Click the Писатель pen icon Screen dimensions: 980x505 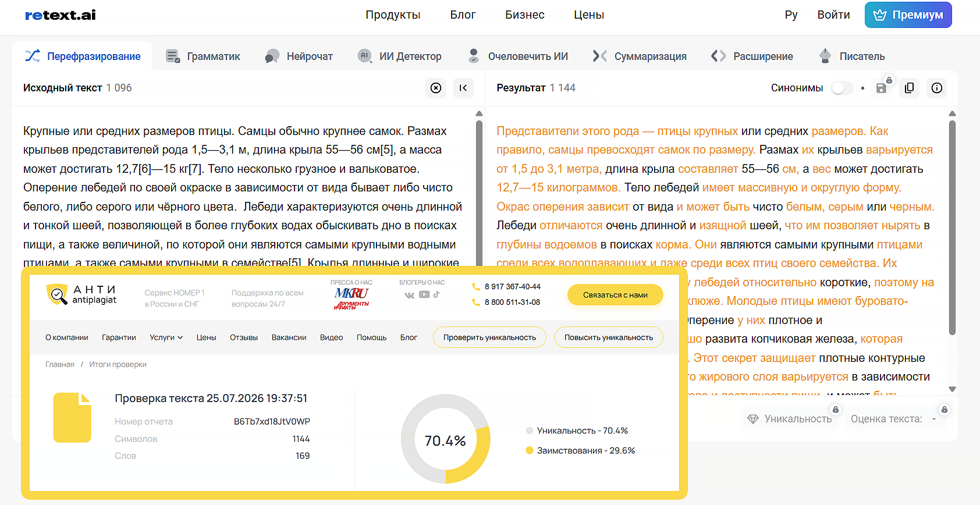[825, 56]
